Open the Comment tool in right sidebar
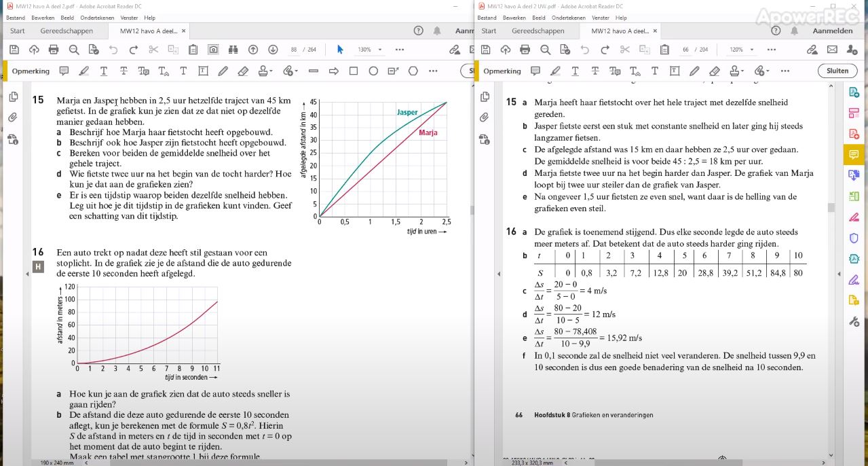The width and height of the screenshot is (868, 466). click(x=854, y=154)
